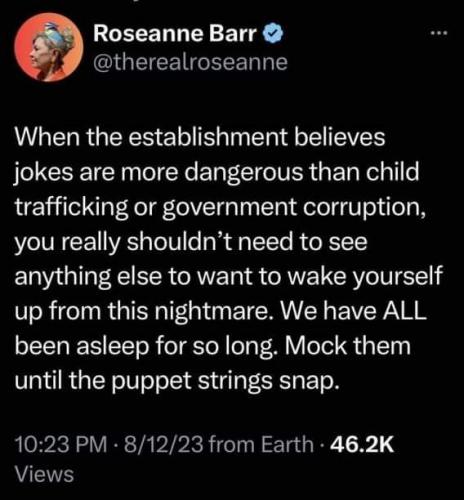Click the word 'yourself' in the tweet
This screenshot has height=500, width=464.
tap(397, 277)
